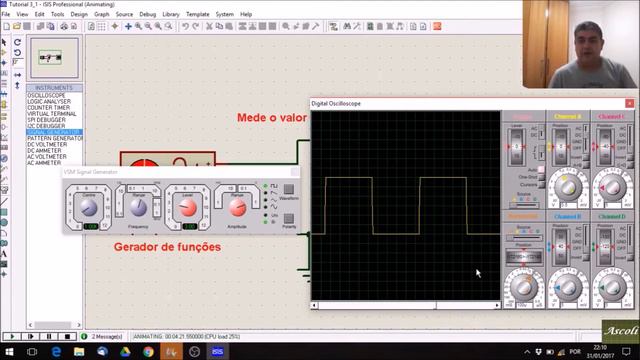This screenshot has width=640, height=360.
Task: Select LOGIC ANALYSER in the instruments list
Action: [54, 102]
